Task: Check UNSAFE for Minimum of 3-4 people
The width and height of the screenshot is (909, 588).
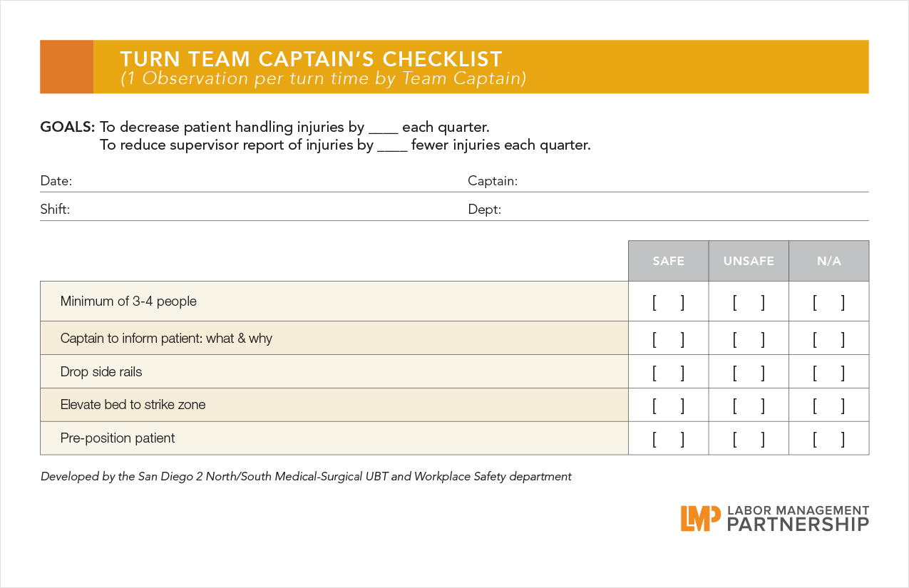Action: coord(749,302)
